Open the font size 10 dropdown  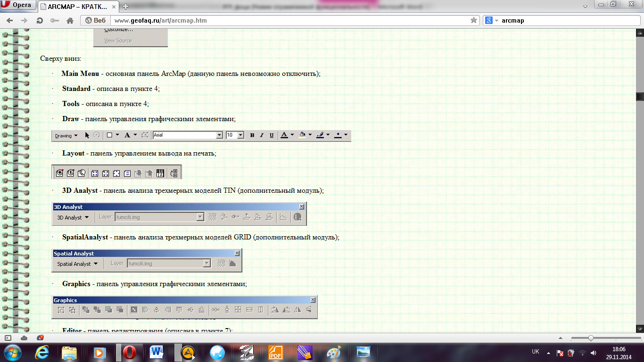click(240, 135)
